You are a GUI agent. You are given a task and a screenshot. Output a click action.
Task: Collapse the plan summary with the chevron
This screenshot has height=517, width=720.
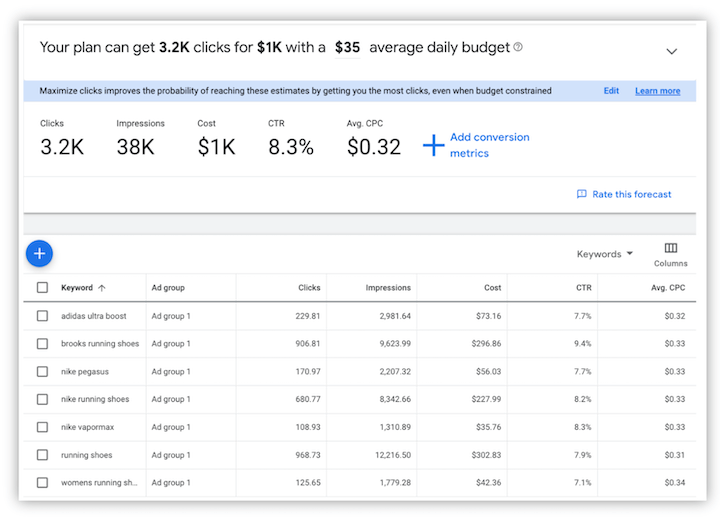(x=671, y=51)
